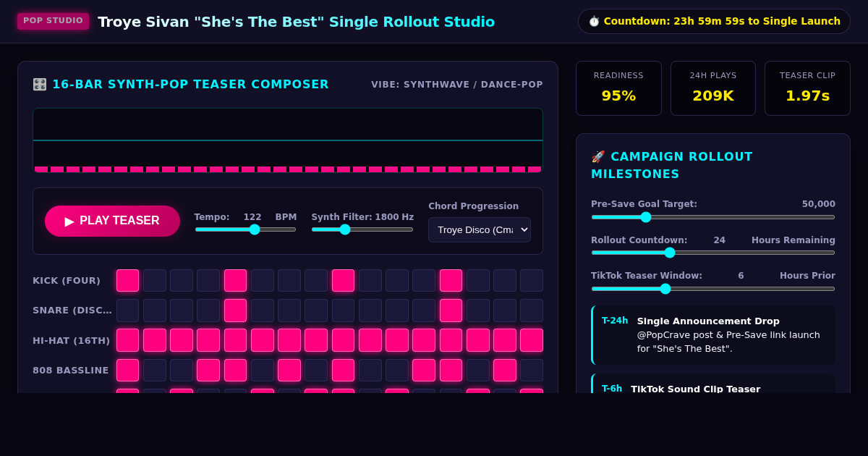Click the 808 BASSLINE row label

(x=71, y=370)
